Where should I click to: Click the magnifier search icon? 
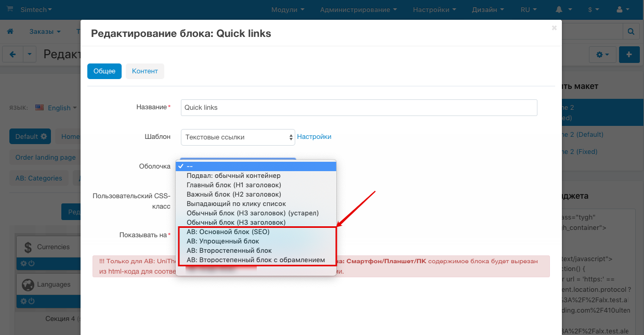631,32
